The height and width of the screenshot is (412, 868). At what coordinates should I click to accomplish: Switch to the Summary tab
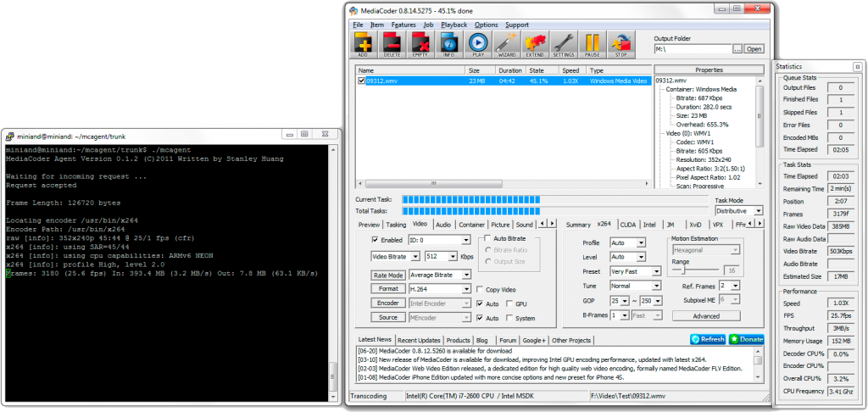578,225
